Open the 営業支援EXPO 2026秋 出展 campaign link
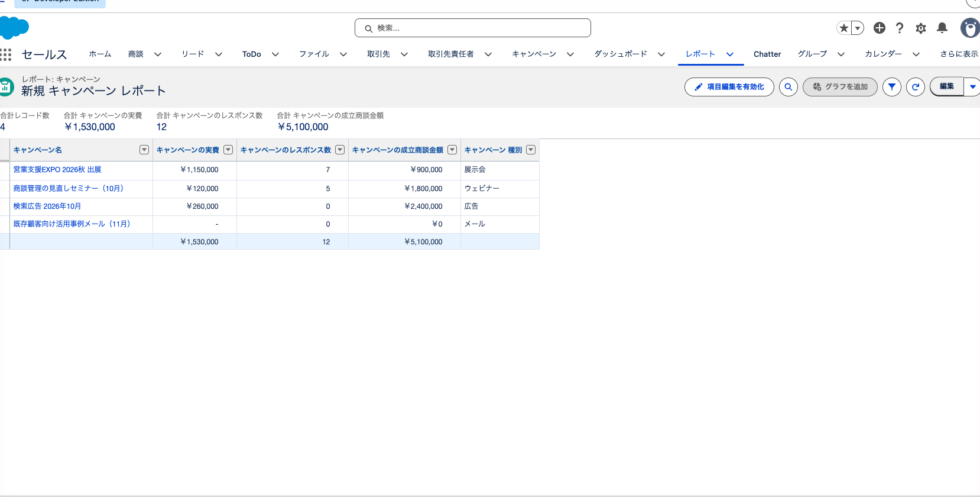 (x=57, y=170)
